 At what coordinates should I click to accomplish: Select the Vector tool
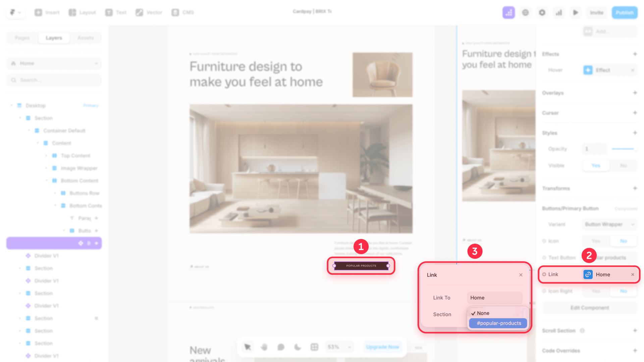point(149,12)
